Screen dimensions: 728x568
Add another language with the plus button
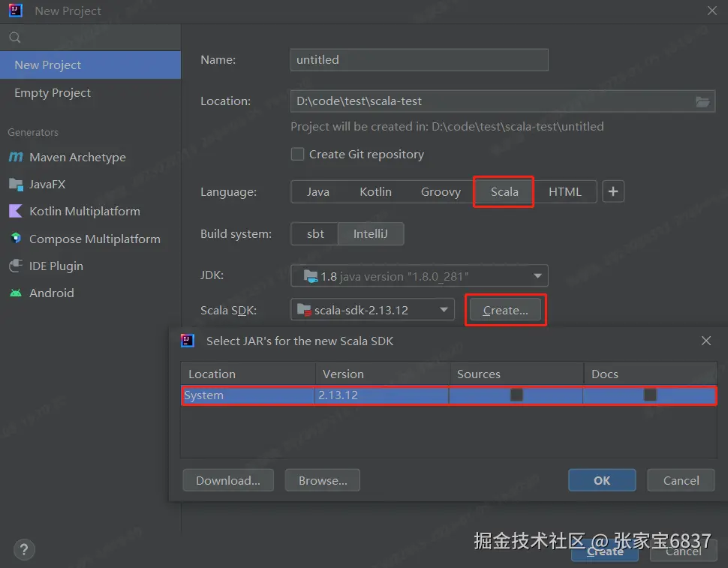[613, 191]
